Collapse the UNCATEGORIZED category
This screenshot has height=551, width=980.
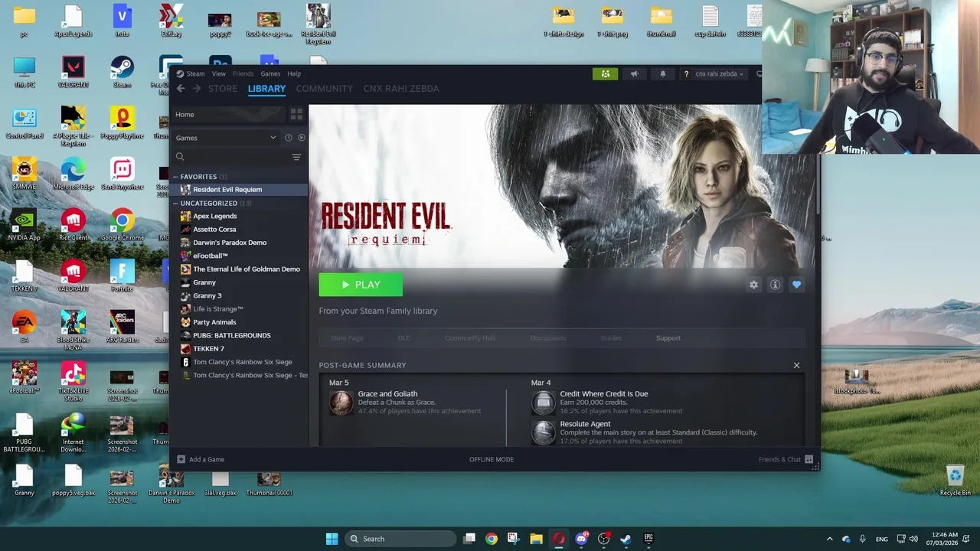point(175,204)
